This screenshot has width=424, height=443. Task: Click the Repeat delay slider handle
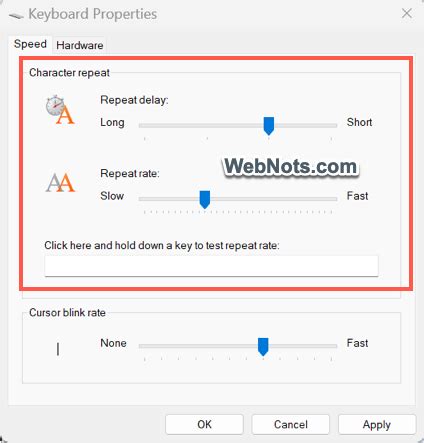tap(269, 126)
